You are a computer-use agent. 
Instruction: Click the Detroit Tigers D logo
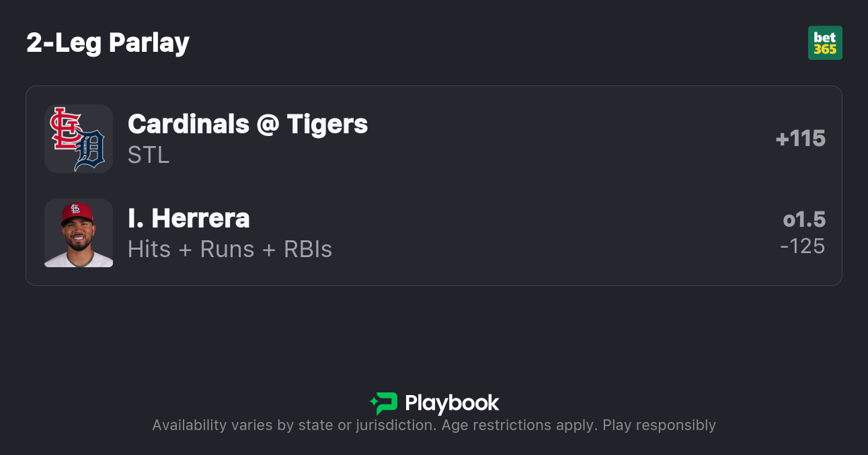[x=90, y=151]
